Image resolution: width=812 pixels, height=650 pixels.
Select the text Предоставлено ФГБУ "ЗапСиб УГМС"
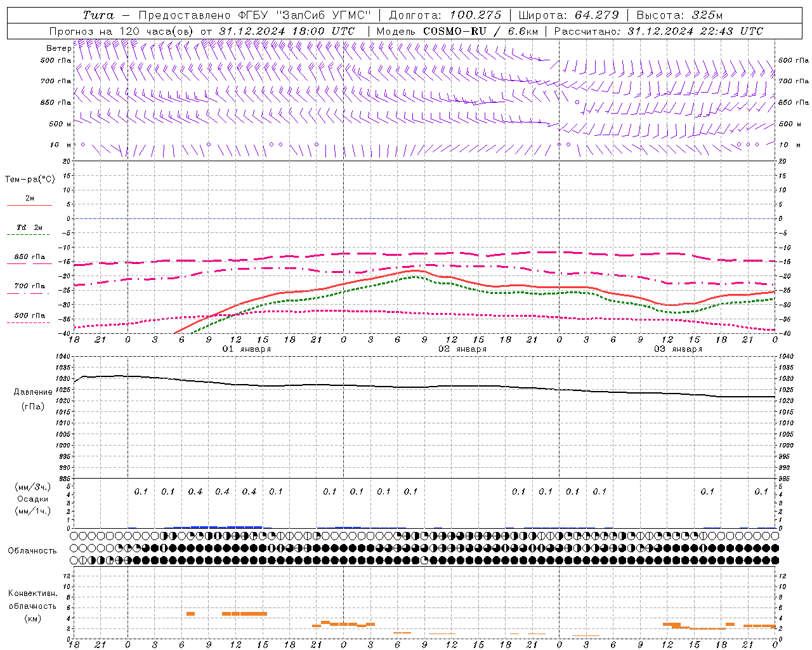pyautogui.click(x=254, y=15)
